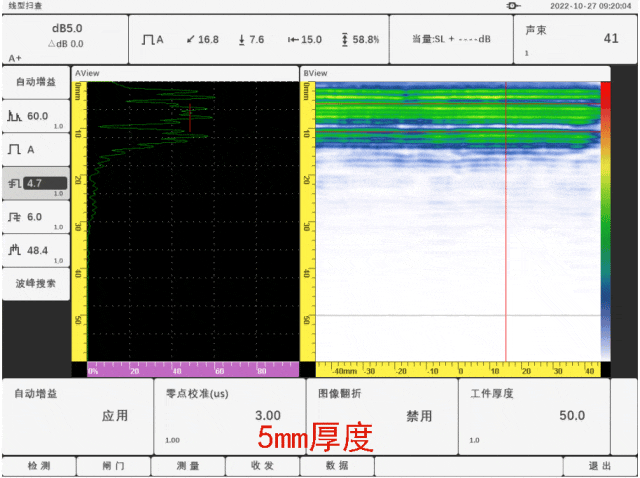Tap the amplitude 58.8% icon
The height and width of the screenshot is (478, 640).
click(345, 40)
